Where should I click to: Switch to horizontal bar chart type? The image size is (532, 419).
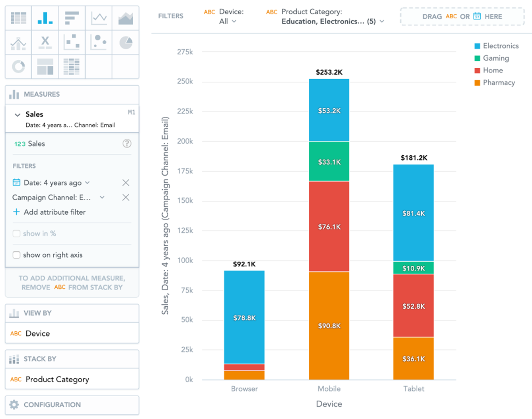(72, 18)
